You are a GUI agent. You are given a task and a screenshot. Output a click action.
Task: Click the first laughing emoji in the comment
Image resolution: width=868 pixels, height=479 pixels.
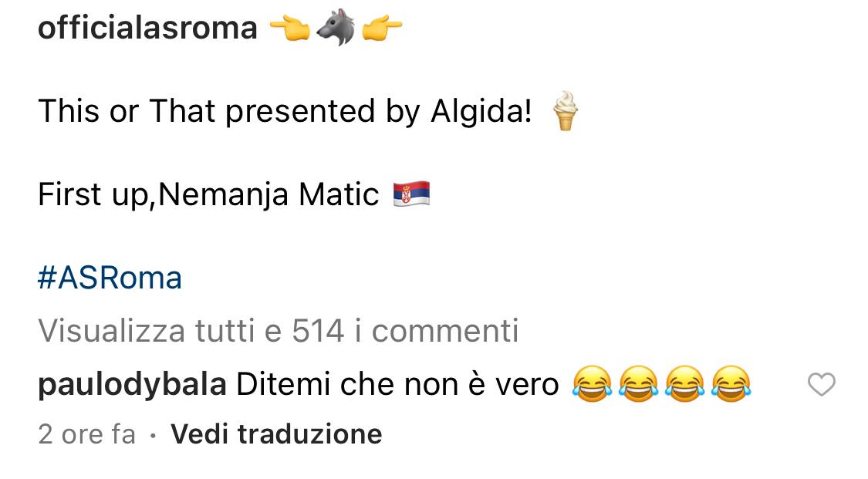[x=593, y=384]
